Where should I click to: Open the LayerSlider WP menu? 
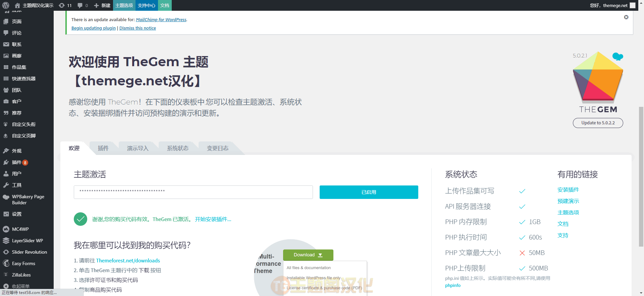pos(27,241)
